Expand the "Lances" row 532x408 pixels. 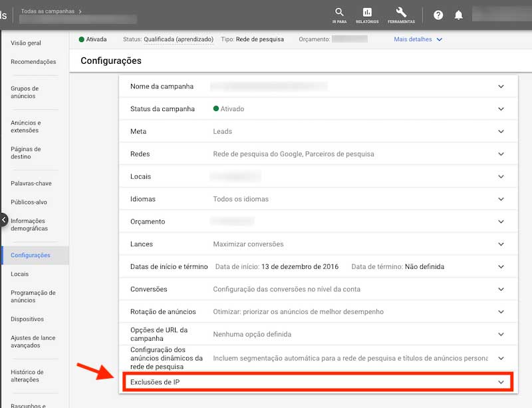tap(313, 244)
